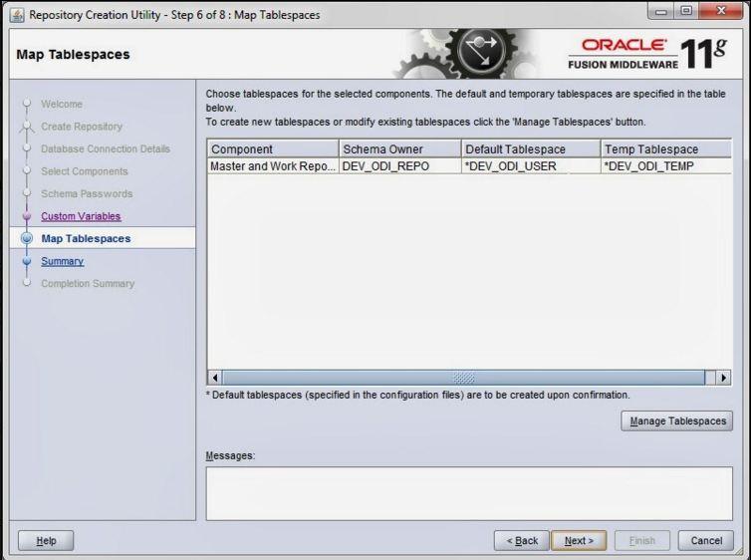
Task: Click the Next button
Action: [579, 540]
